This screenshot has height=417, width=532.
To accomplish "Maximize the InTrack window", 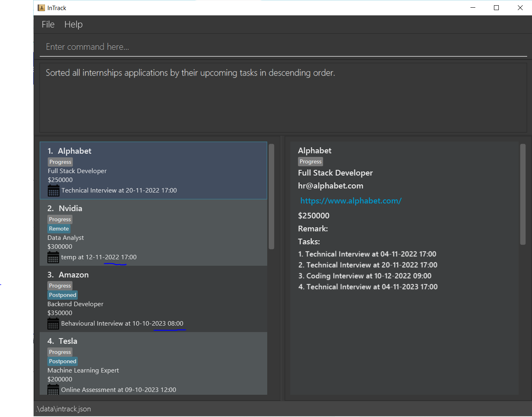I will click(x=496, y=8).
